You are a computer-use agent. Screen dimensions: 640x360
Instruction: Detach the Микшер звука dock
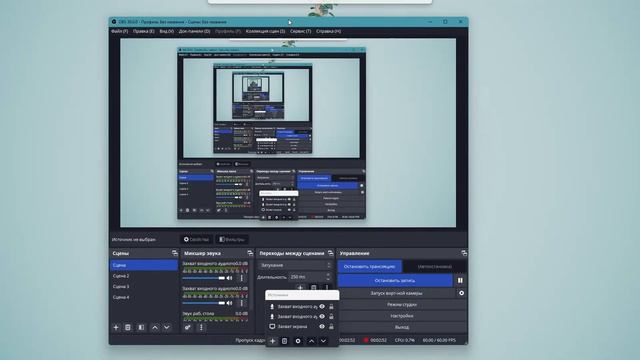250,253
